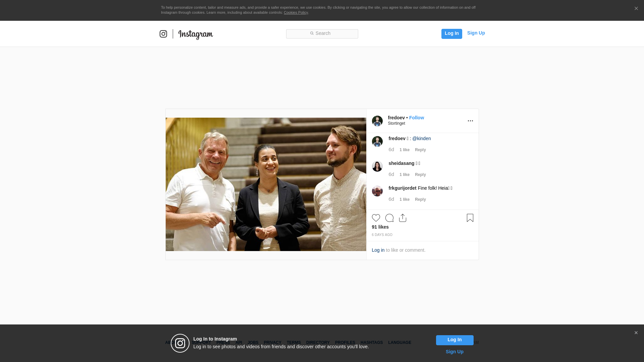Follow the fredoev account

point(417,118)
